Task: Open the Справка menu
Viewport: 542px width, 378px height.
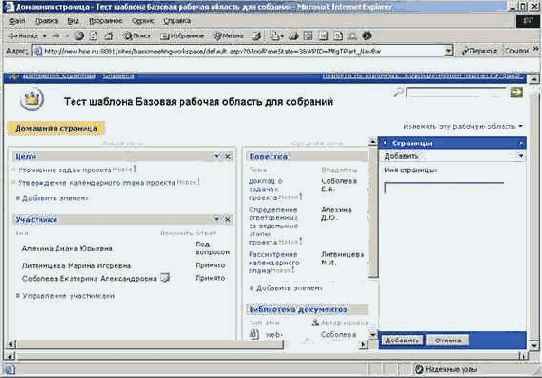Action: click(177, 21)
